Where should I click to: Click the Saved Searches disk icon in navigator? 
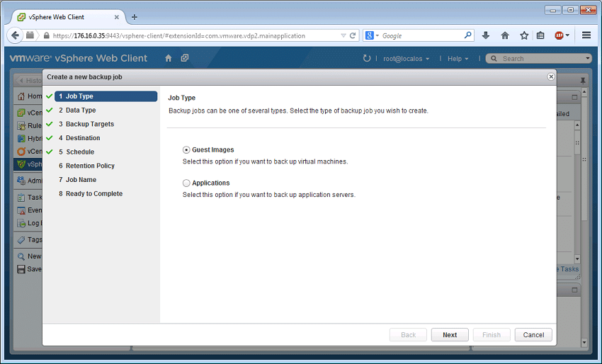[x=21, y=269]
